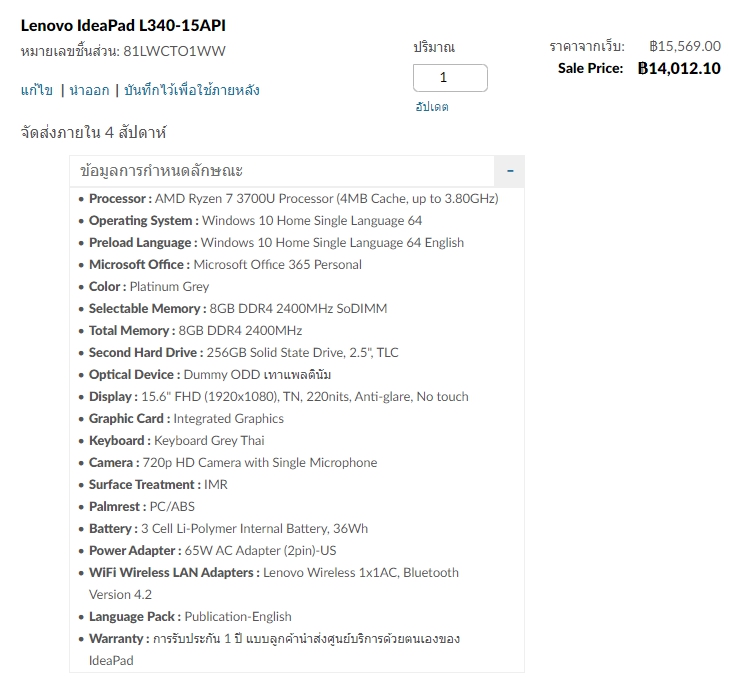The image size is (729, 688).
Task: Click the Language Pack Publication-English line
Action: click(x=190, y=616)
